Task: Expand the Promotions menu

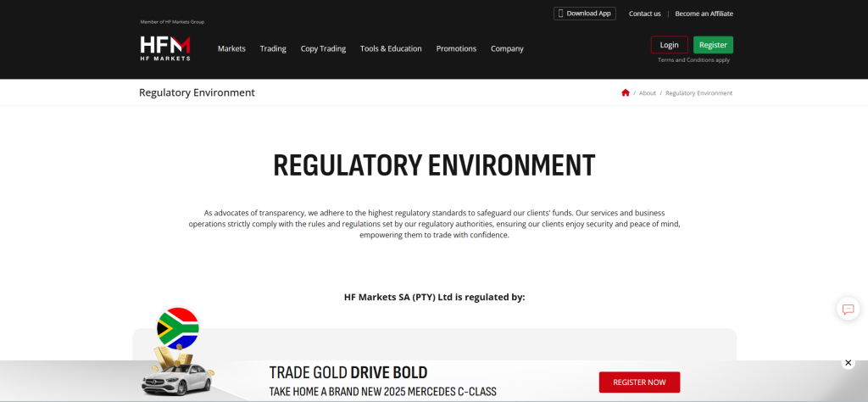Action: [456, 48]
